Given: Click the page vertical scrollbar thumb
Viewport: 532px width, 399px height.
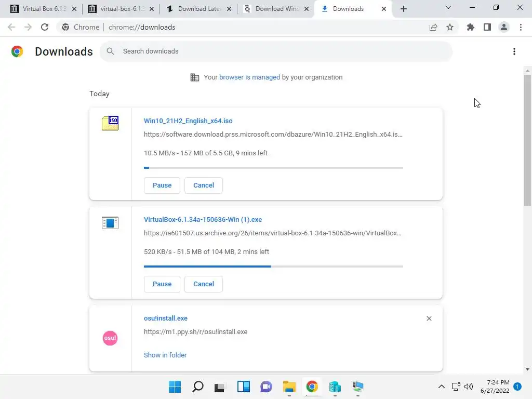Looking at the screenshot, I should (527, 140).
